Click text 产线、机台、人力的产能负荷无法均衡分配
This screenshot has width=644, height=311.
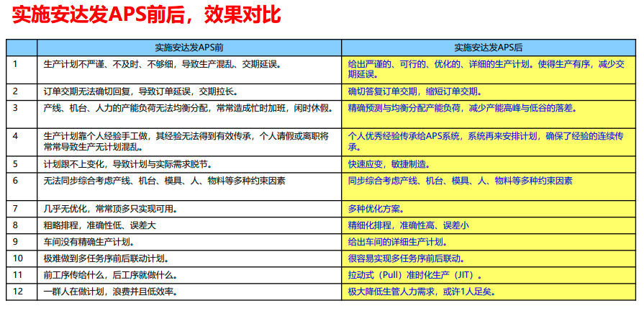[x=127, y=108]
